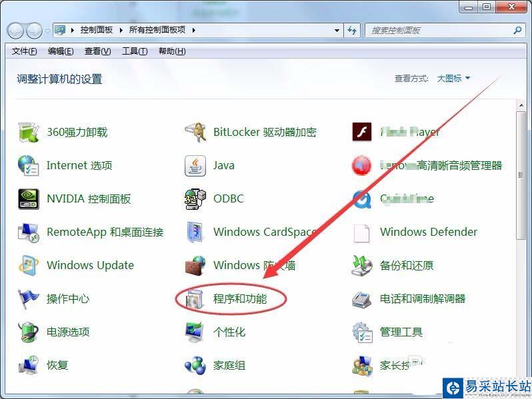
Task: Click the search magnifier icon
Action: [517, 30]
